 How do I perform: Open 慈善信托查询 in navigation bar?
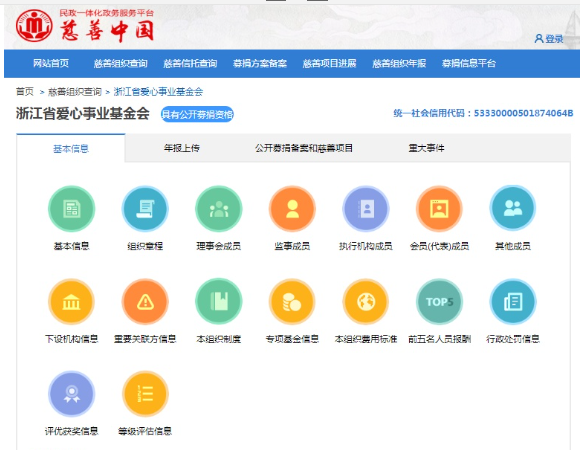190,63
